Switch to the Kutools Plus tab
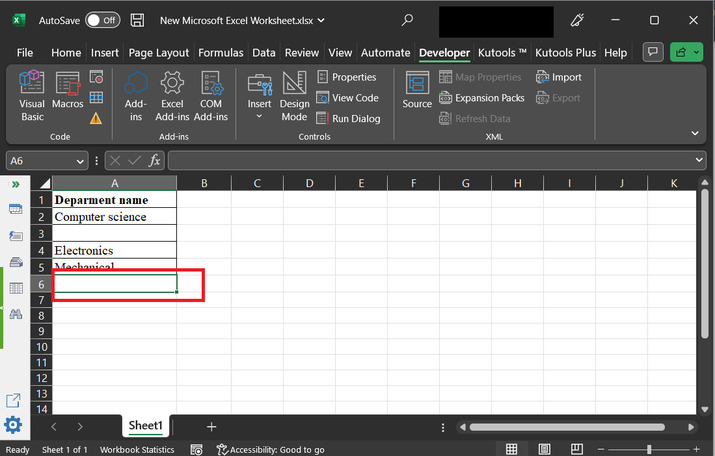 (565, 53)
